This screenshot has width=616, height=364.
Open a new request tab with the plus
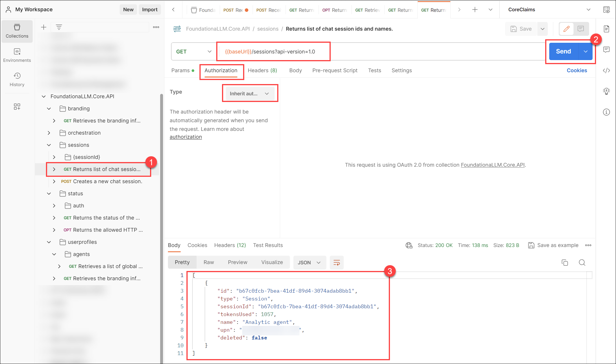(475, 10)
